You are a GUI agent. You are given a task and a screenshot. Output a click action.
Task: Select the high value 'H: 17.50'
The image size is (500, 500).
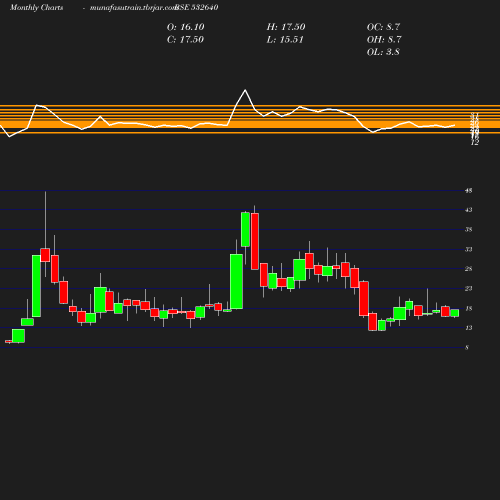click(x=286, y=27)
